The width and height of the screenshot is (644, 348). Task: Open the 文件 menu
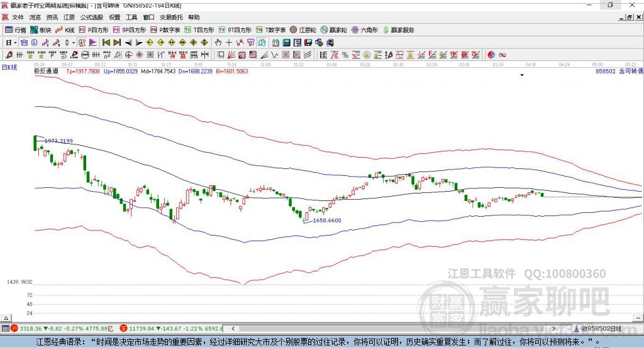(x=18, y=17)
